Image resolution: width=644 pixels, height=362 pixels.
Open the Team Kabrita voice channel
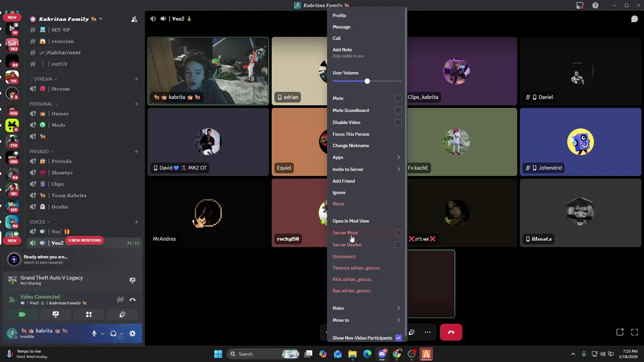[69, 195]
